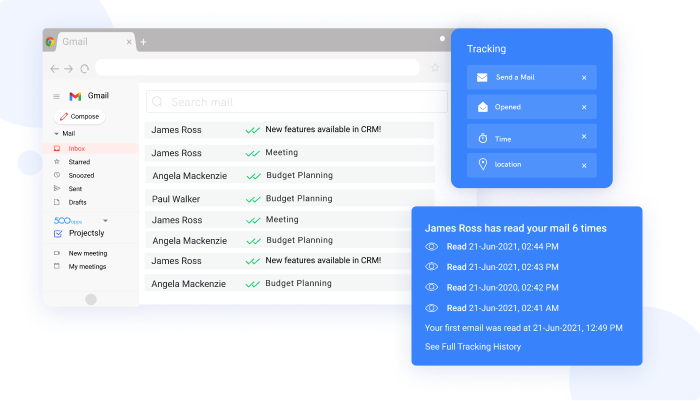The width and height of the screenshot is (700, 401).
Task: Collapse the Mail section arrow
Action: click(56, 134)
